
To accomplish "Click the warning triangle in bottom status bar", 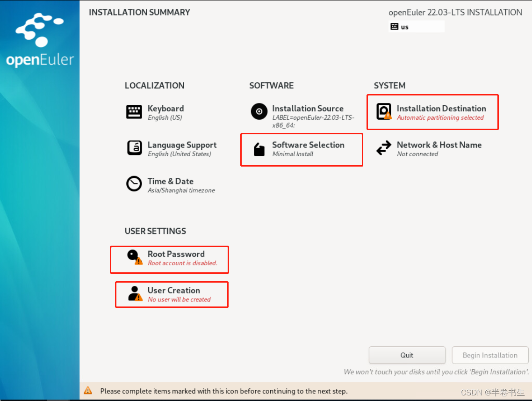I will [87, 391].
